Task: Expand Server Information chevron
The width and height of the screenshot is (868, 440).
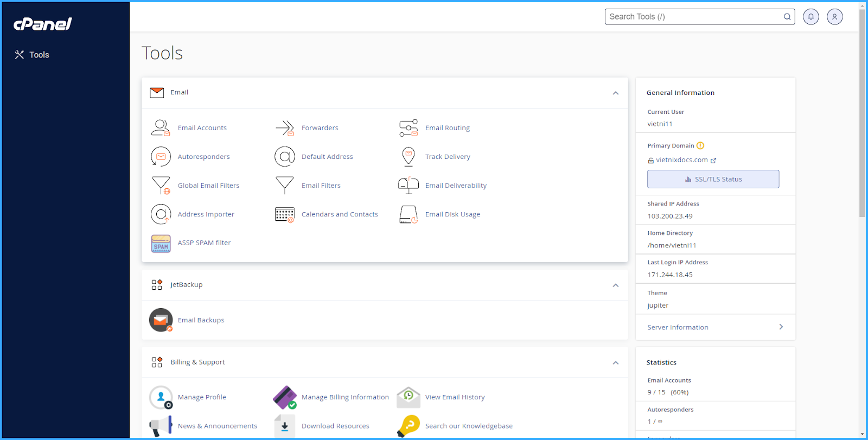Action: click(x=781, y=327)
